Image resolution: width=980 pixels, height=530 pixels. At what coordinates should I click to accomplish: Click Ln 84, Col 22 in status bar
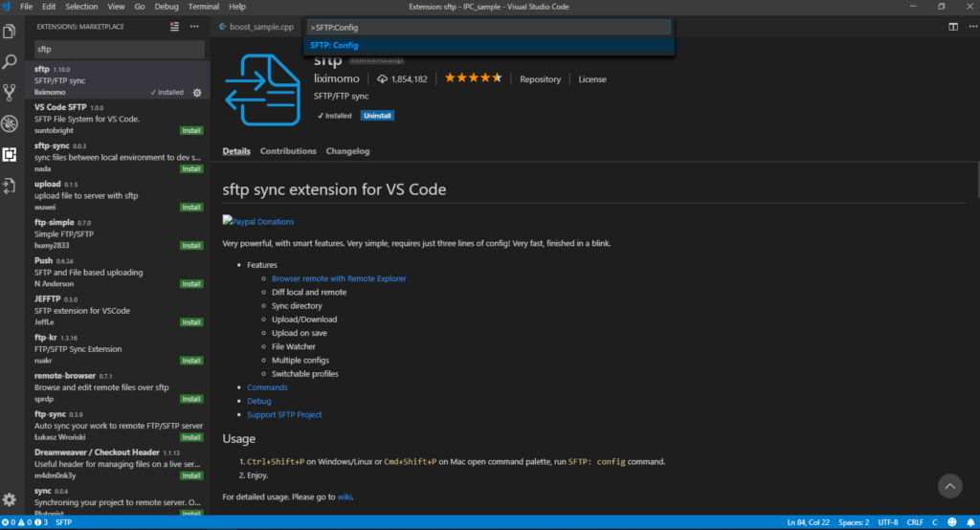coord(808,522)
